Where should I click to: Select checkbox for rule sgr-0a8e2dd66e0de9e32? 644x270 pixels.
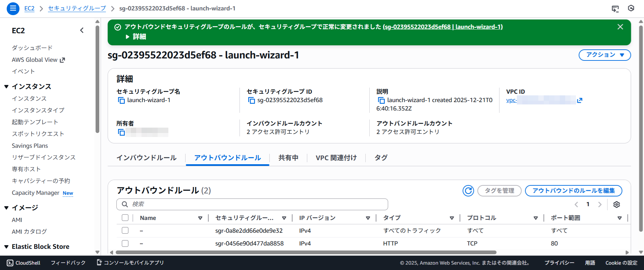[125, 231]
